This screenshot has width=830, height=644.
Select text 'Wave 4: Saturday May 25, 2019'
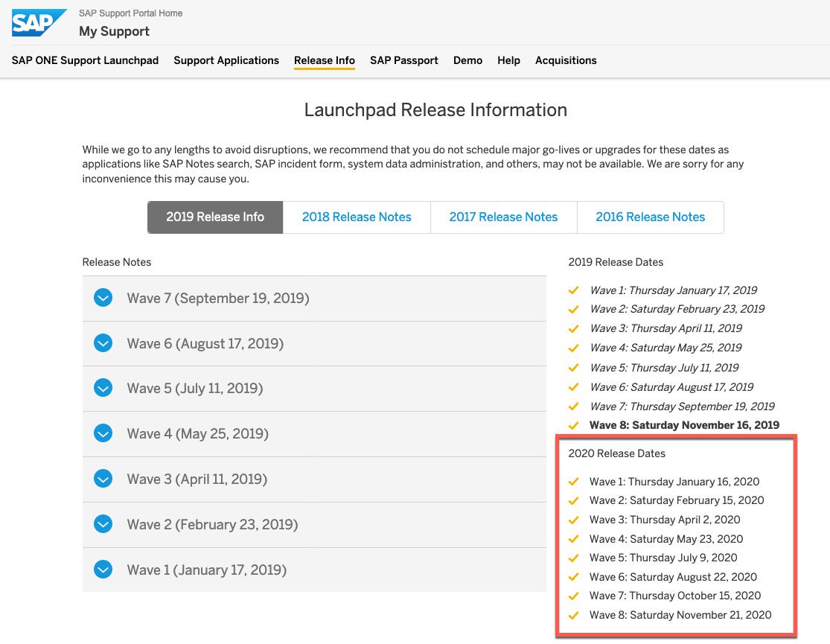tap(666, 348)
